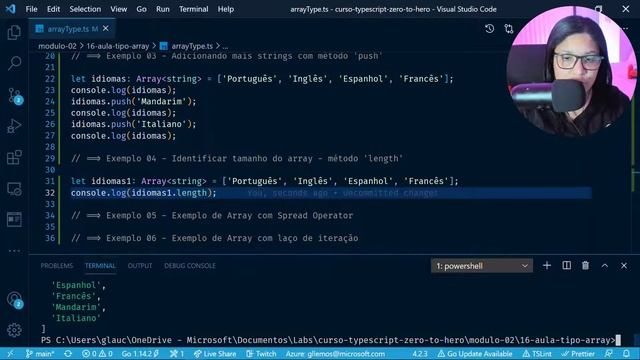Click the idiomas.push('Italiano') line
The width and height of the screenshot is (640, 360).
(133, 124)
